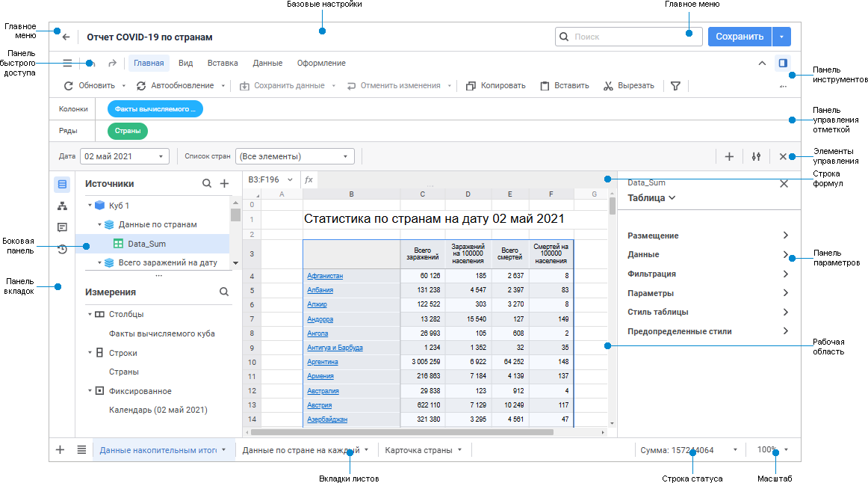Screen dimensions: 868x483
Task: Open the Карточка страны sheet tab
Action: [422, 450]
